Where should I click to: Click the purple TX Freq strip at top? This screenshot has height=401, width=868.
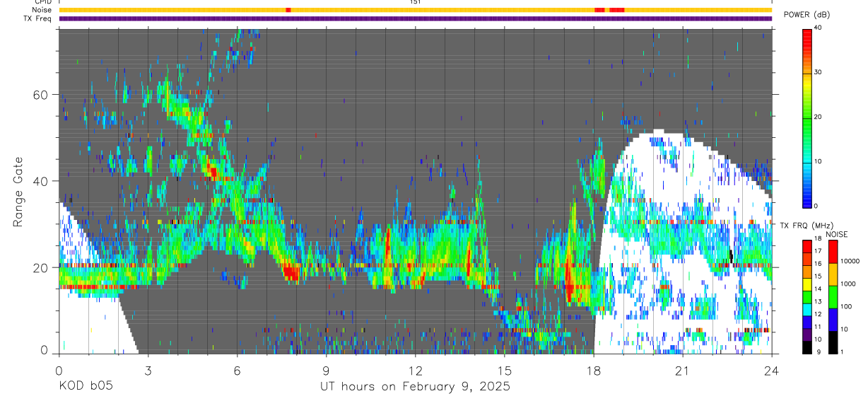pyautogui.click(x=416, y=18)
